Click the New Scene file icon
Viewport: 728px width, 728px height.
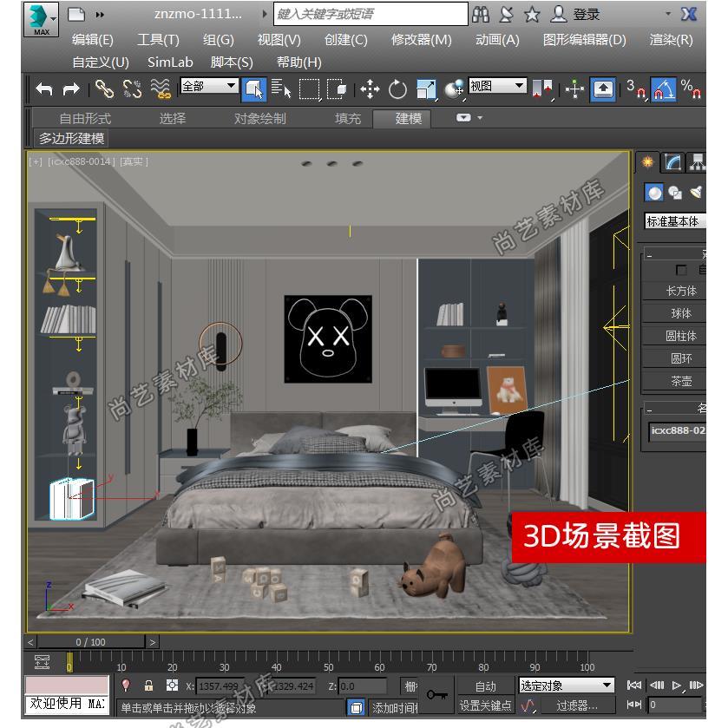tap(76, 15)
